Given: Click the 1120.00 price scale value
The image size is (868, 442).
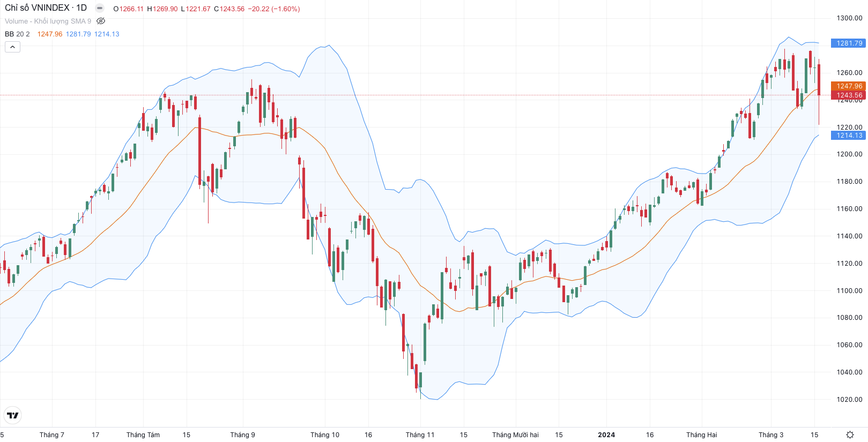Looking at the screenshot, I should pos(849,263).
